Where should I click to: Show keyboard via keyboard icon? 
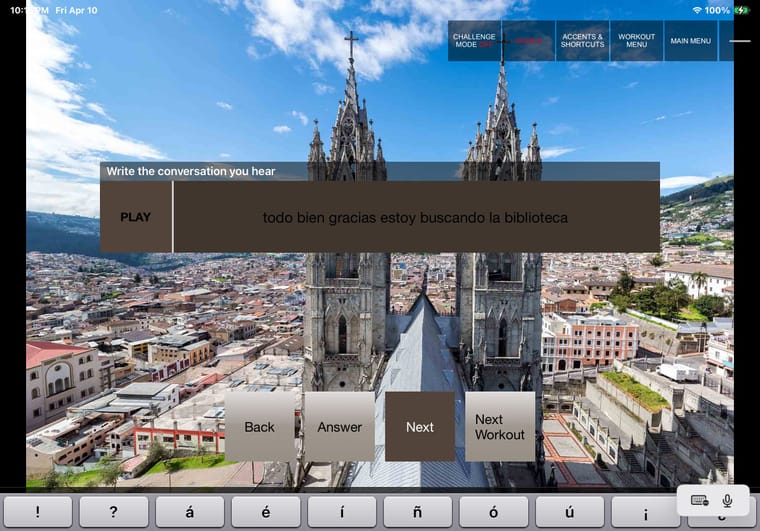pos(700,500)
